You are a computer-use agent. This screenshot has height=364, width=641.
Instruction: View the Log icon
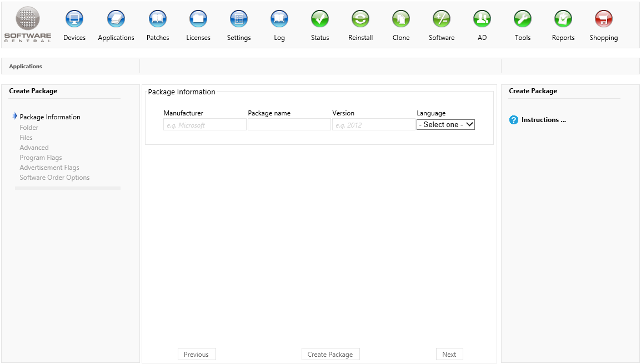(x=279, y=19)
